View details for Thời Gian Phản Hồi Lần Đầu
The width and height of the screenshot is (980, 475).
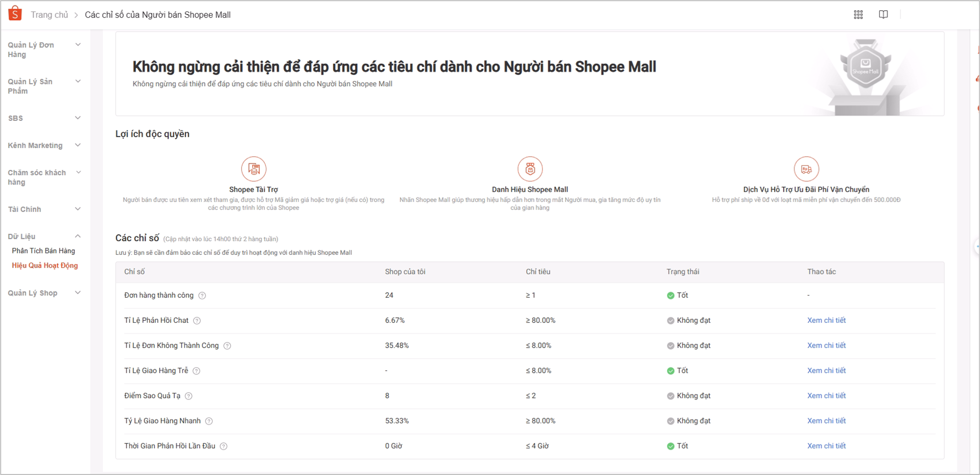(x=826, y=446)
